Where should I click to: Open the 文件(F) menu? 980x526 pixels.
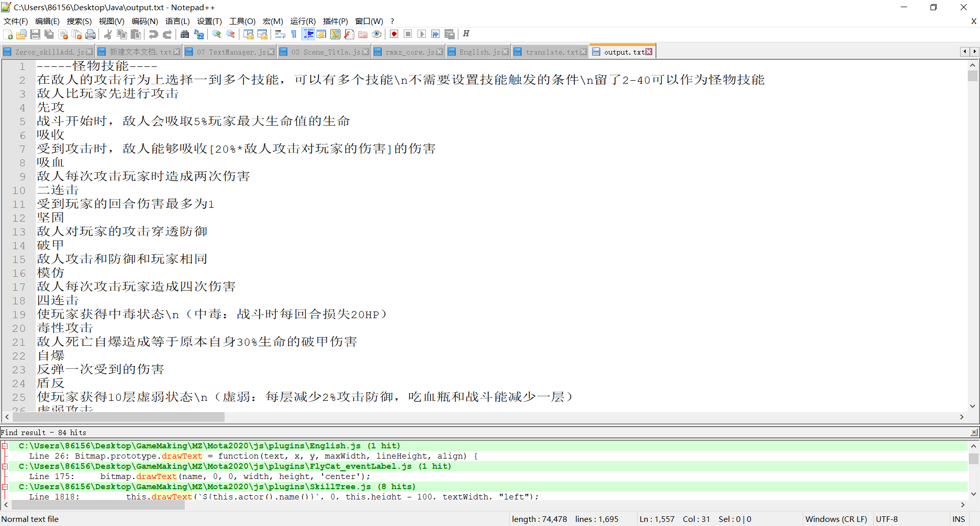tap(16, 21)
